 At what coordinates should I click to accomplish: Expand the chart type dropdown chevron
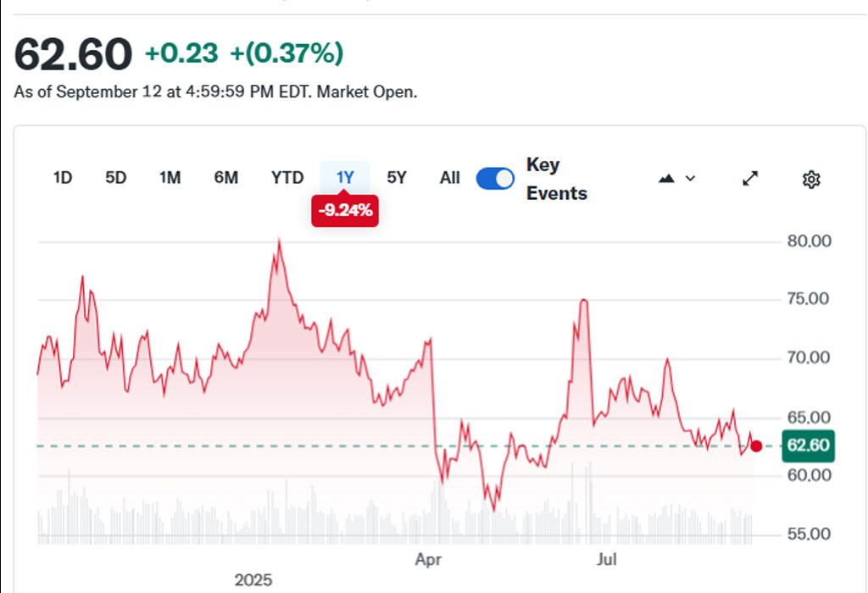pyautogui.click(x=690, y=179)
